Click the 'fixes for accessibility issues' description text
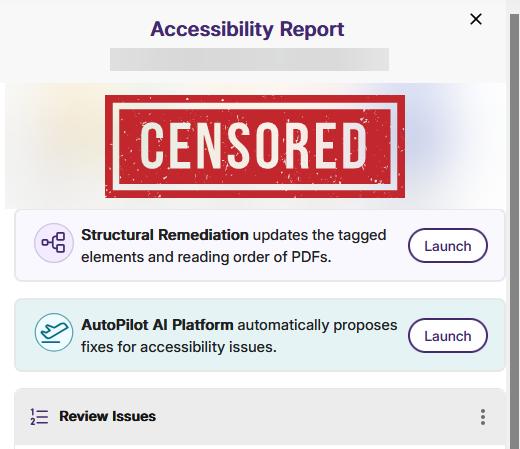The width and height of the screenshot is (520, 449). (179, 347)
